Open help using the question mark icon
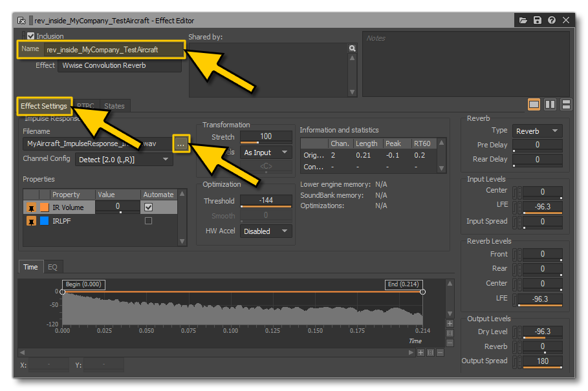588x391 pixels. (x=552, y=20)
